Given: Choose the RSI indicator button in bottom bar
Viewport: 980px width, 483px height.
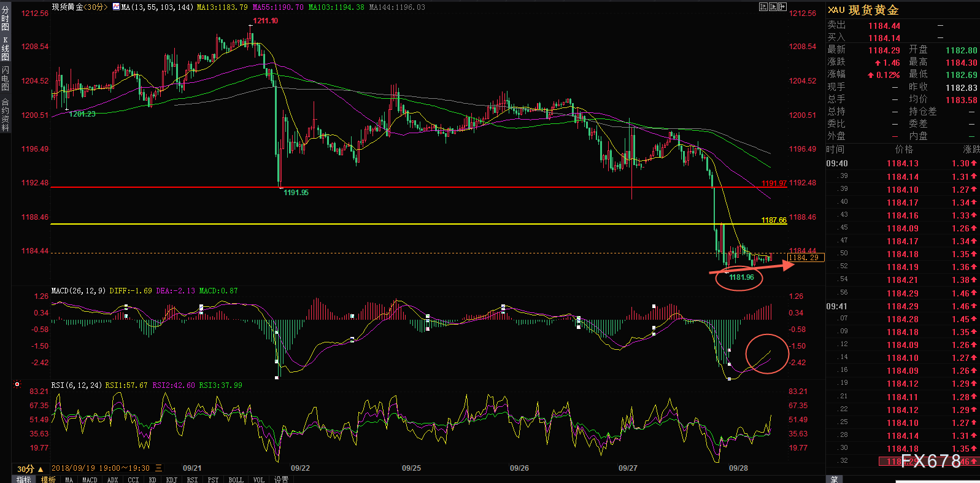Looking at the screenshot, I should (192, 479).
